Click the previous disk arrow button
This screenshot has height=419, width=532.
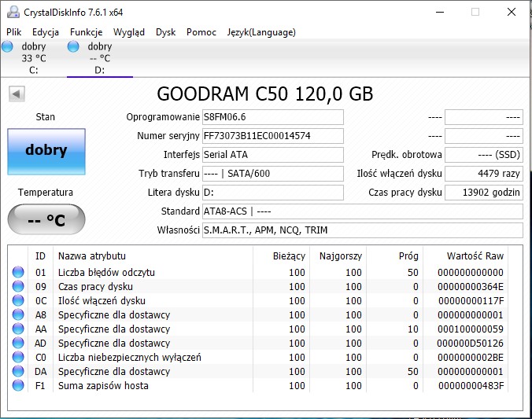point(17,94)
